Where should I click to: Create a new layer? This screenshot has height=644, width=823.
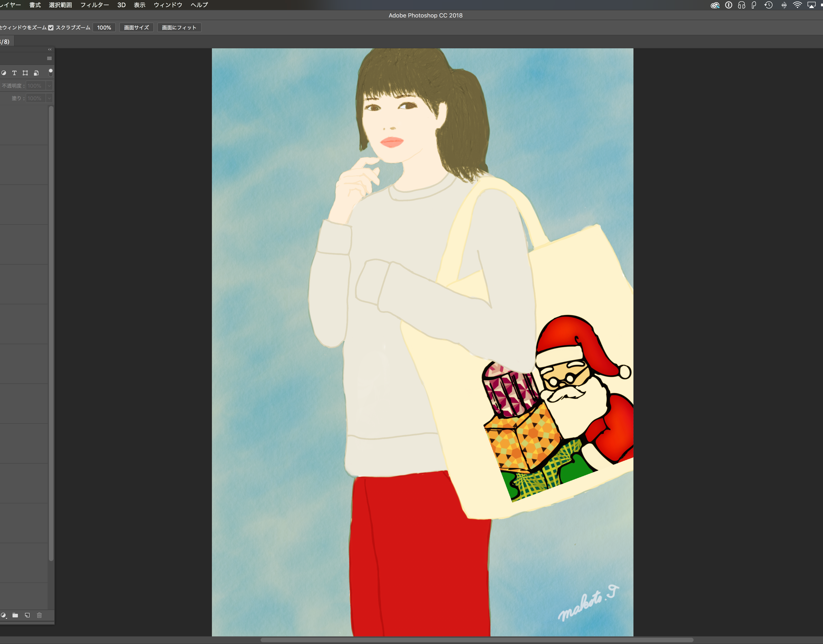[x=27, y=615]
